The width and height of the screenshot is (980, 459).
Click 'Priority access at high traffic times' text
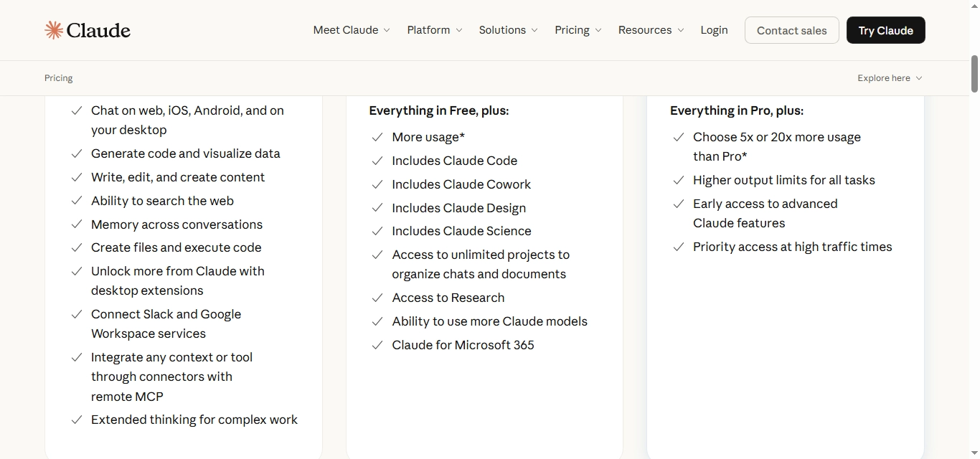(793, 247)
